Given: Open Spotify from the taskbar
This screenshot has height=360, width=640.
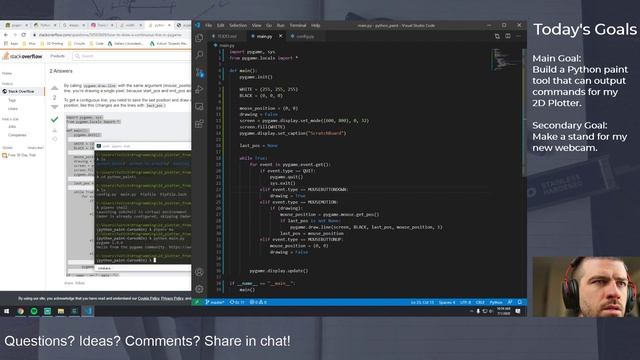Looking at the screenshot, I should pos(34,311).
